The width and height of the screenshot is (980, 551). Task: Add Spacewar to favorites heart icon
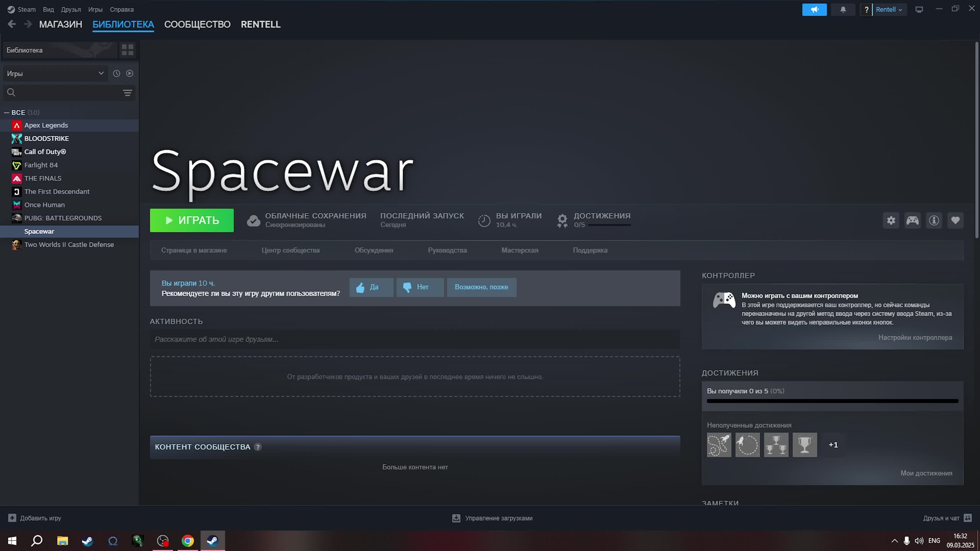click(x=955, y=220)
